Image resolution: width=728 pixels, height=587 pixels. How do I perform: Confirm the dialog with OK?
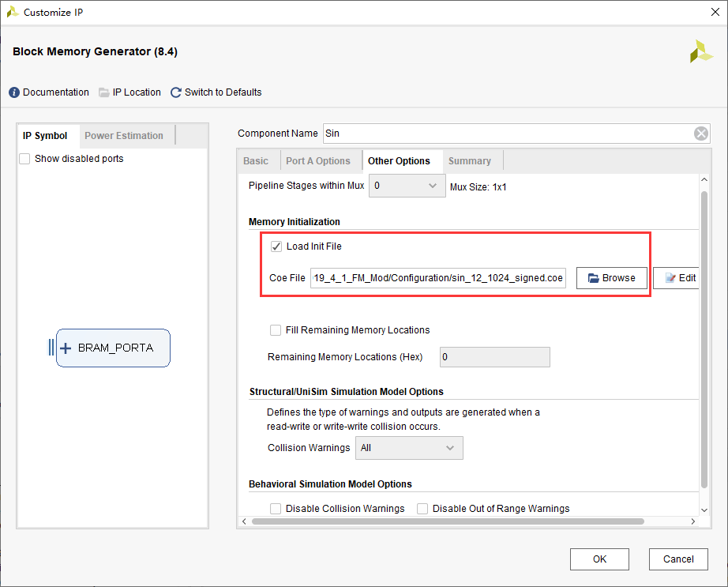click(x=599, y=559)
